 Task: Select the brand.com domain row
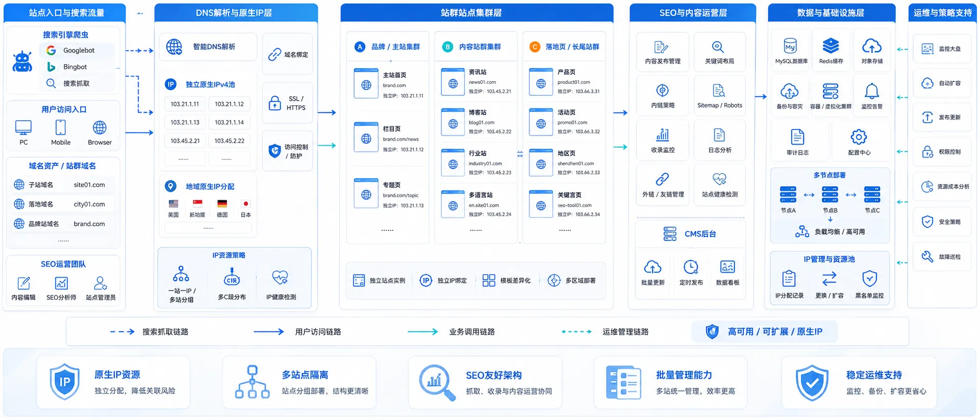(x=63, y=224)
